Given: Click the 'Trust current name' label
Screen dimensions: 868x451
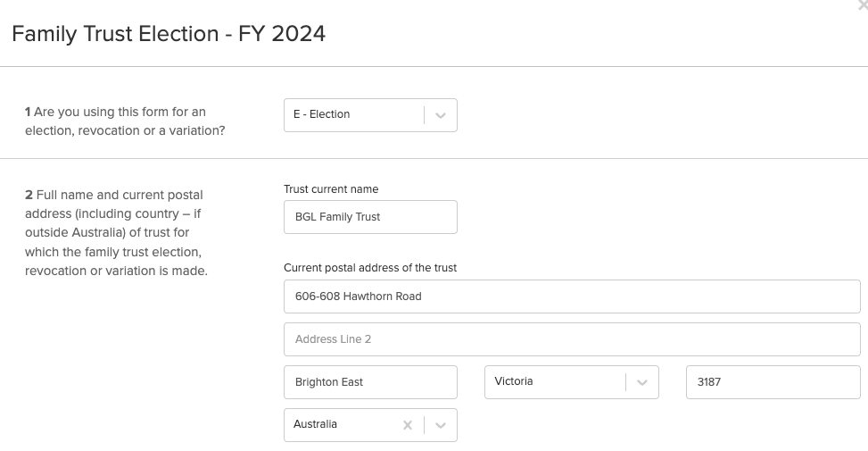Looking at the screenshot, I should (x=331, y=189).
